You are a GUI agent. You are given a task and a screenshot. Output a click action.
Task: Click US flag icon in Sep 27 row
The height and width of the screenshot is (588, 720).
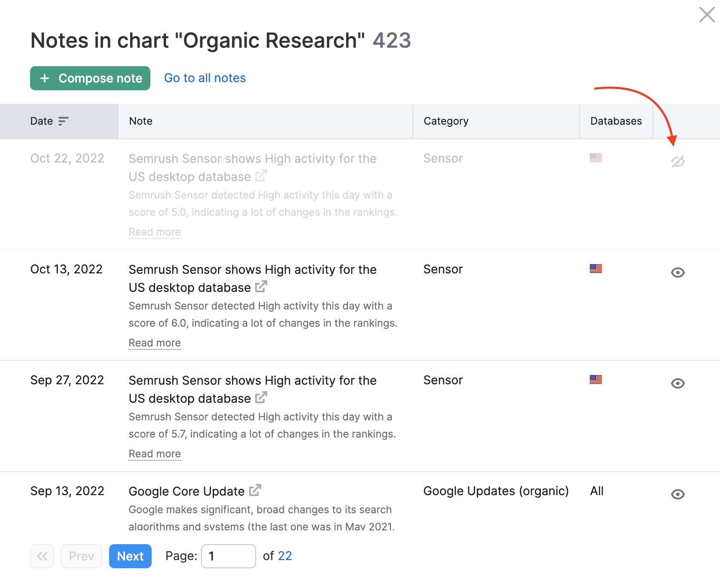(595, 380)
